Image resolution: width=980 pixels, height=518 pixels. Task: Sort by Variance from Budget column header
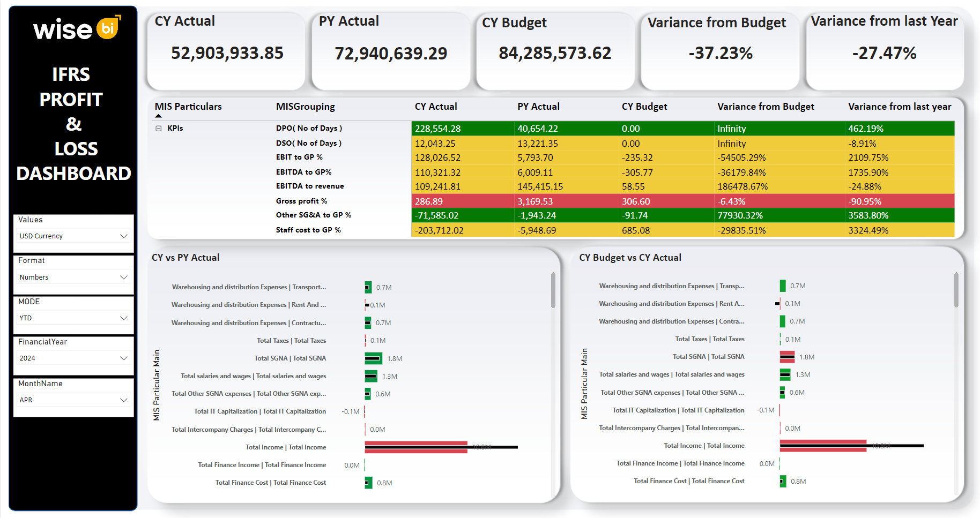(x=766, y=107)
